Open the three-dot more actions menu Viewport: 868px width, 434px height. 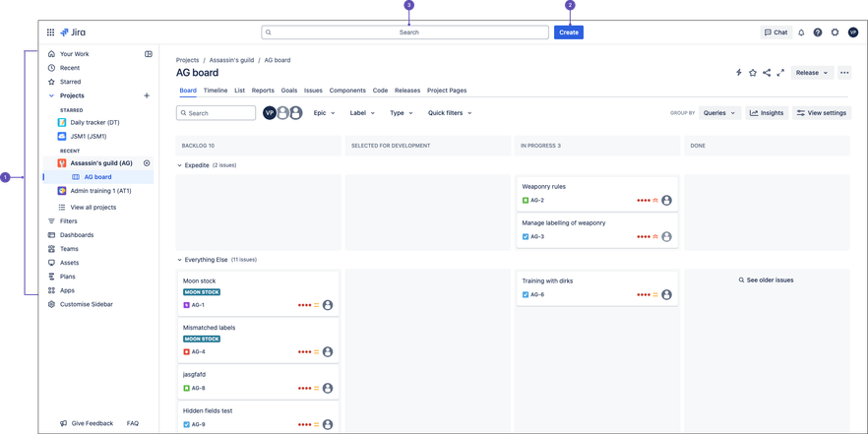pos(844,73)
